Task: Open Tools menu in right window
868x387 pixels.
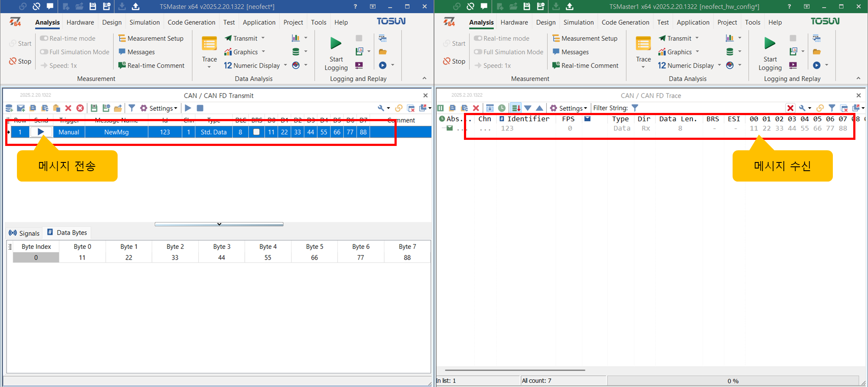Action: click(753, 22)
